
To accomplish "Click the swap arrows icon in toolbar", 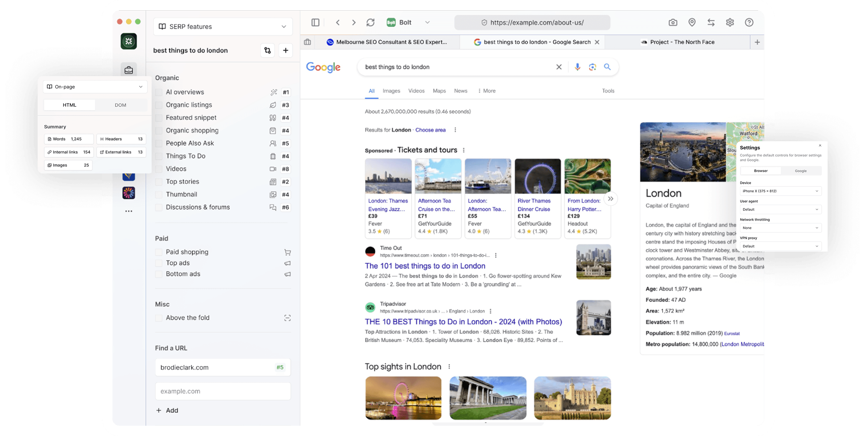I will coord(711,23).
